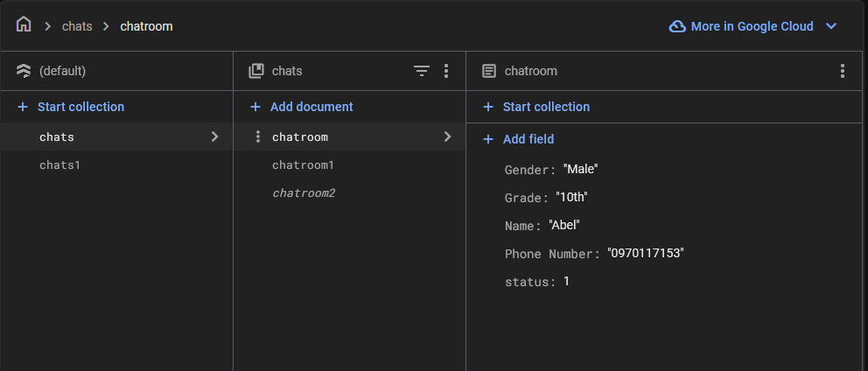Image resolution: width=868 pixels, height=371 pixels.
Task: Click the collection icon beside chats header
Action: coord(256,71)
